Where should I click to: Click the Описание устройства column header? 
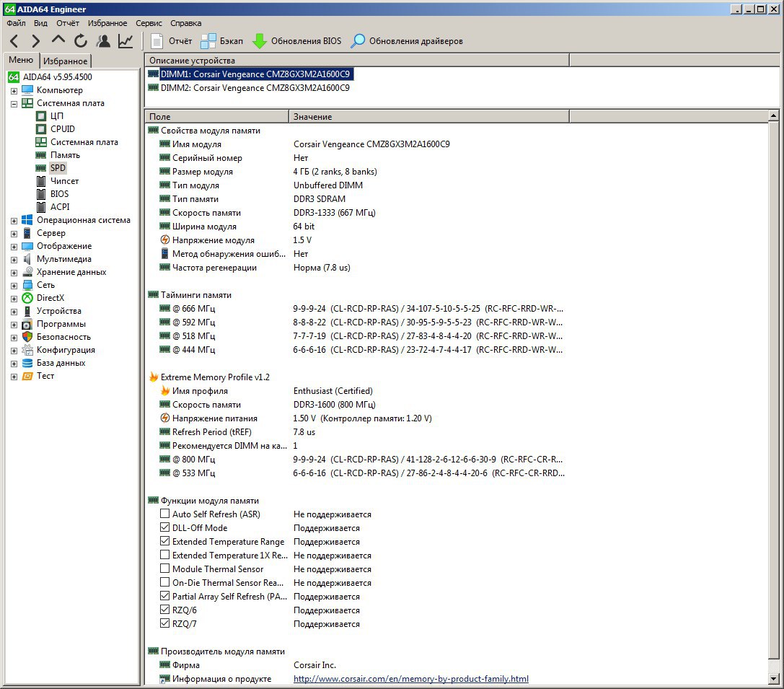click(x=357, y=61)
